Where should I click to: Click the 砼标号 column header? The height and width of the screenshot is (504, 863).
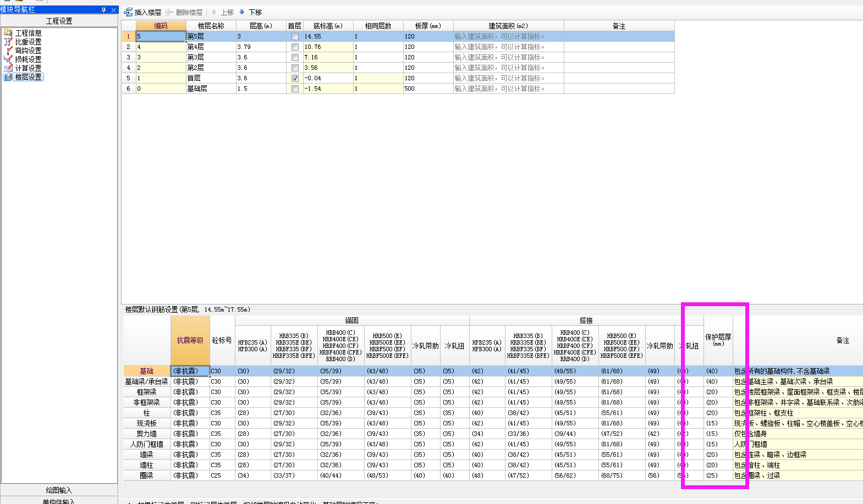click(222, 340)
